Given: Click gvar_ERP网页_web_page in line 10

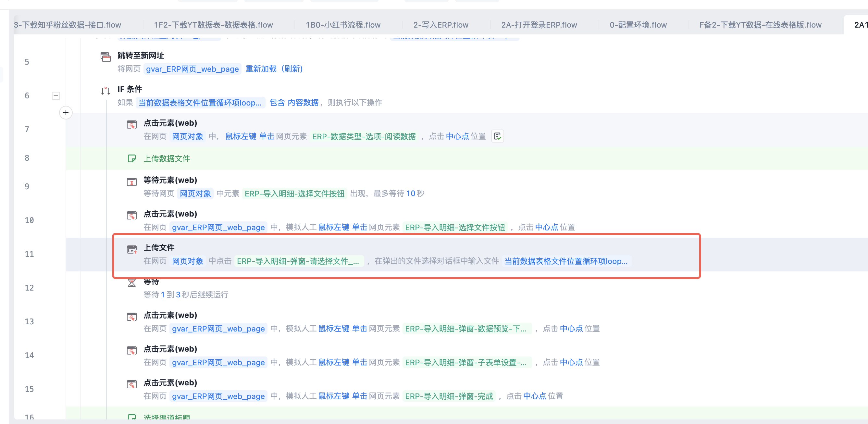Looking at the screenshot, I should [218, 228].
